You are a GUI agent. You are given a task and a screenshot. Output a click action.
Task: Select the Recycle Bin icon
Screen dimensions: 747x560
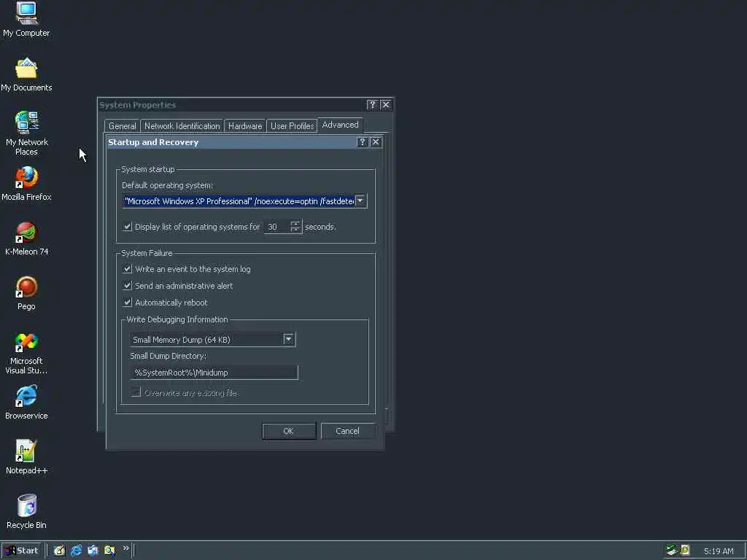click(26, 511)
